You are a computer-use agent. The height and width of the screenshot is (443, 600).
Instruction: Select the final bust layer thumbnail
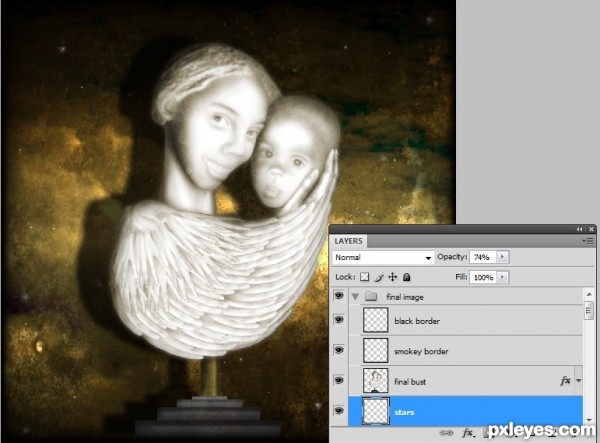375,380
